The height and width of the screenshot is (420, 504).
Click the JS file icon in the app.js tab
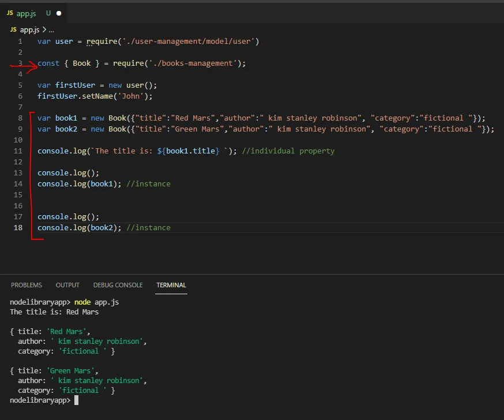(x=10, y=13)
